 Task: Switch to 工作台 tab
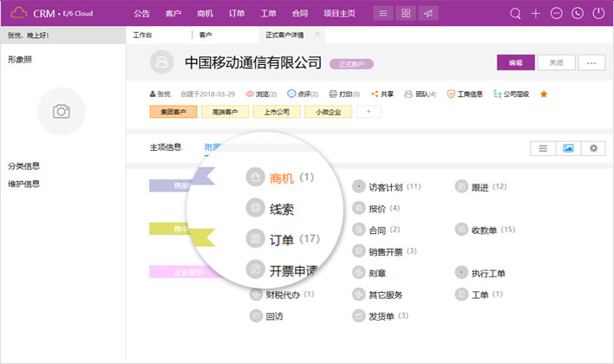[x=142, y=36]
